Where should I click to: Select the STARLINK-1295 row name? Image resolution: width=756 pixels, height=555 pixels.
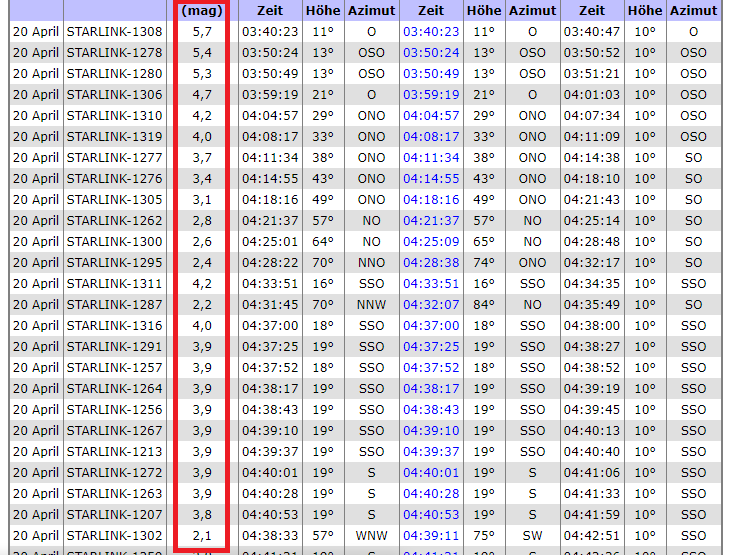(114, 262)
